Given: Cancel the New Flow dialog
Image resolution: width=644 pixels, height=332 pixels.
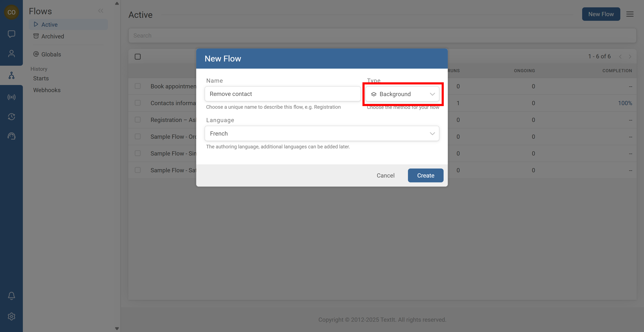Looking at the screenshot, I should click(385, 175).
